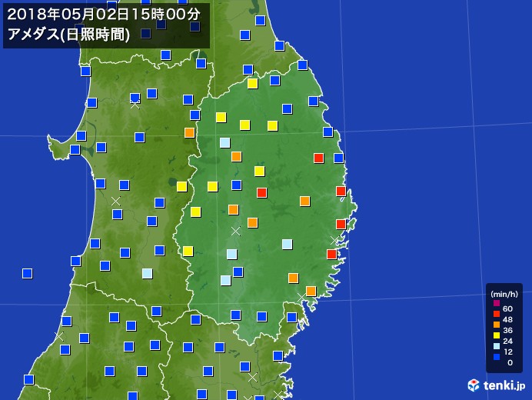The image size is (532, 400).
Task: Click the white X beside the southernmost orange marker
Action: pos(301,298)
